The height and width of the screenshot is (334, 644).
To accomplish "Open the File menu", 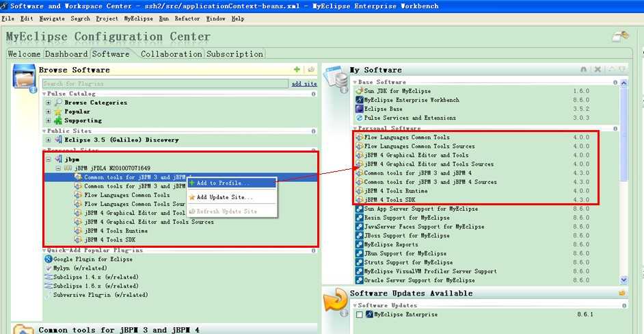I will pyautogui.click(x=8, y=18).
